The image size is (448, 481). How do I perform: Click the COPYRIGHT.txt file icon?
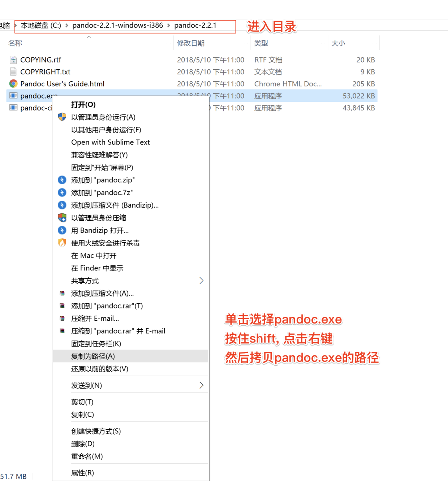point(13,71)
